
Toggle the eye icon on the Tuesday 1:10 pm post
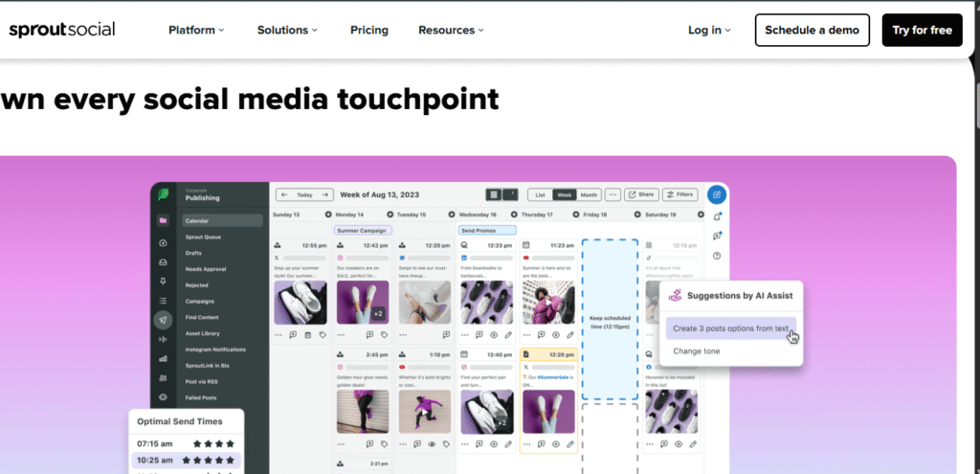click(x=432, y=444)
